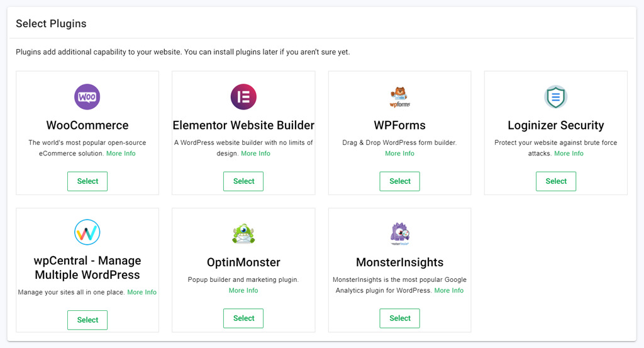Select the WooCommerce plugin
This screenshot has width=644, height=348.
click(87, 181)
